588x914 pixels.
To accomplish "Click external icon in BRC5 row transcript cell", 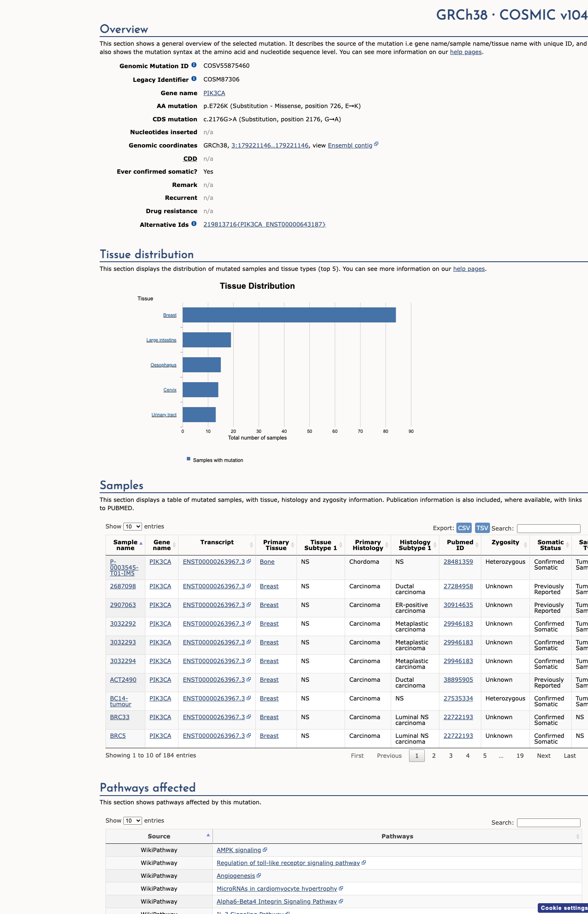I will click(x=249, y=735).
